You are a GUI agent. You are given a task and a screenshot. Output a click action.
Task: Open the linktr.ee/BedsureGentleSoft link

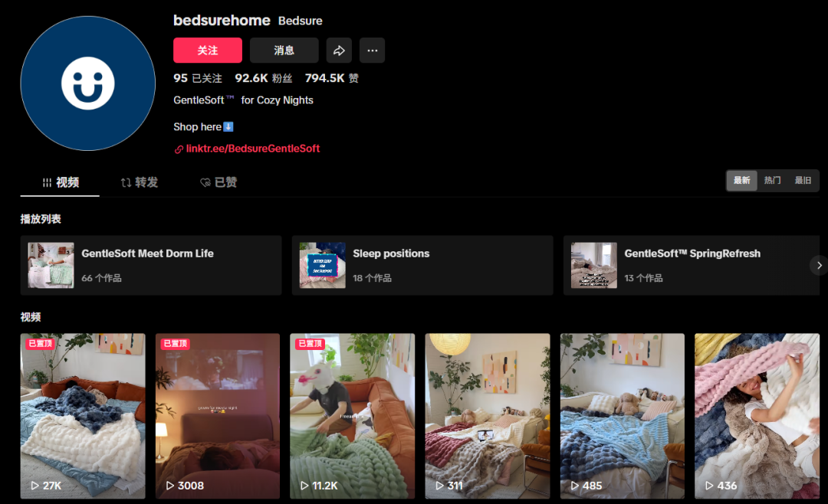pos(252,149)
